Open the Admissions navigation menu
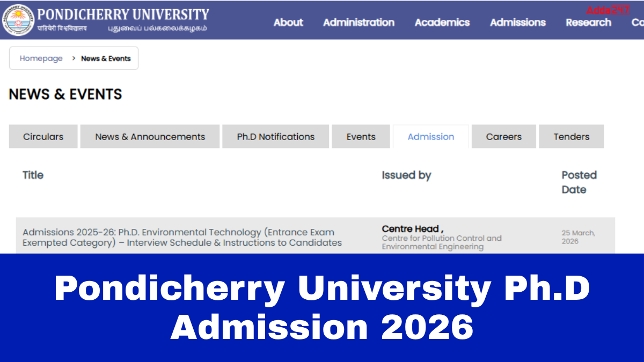Viewport: 644px width, 362px height. [x=517, y=23]
